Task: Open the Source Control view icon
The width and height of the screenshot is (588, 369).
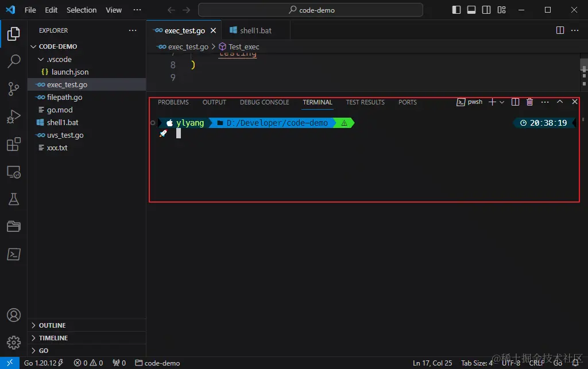Action: point(14,89)
